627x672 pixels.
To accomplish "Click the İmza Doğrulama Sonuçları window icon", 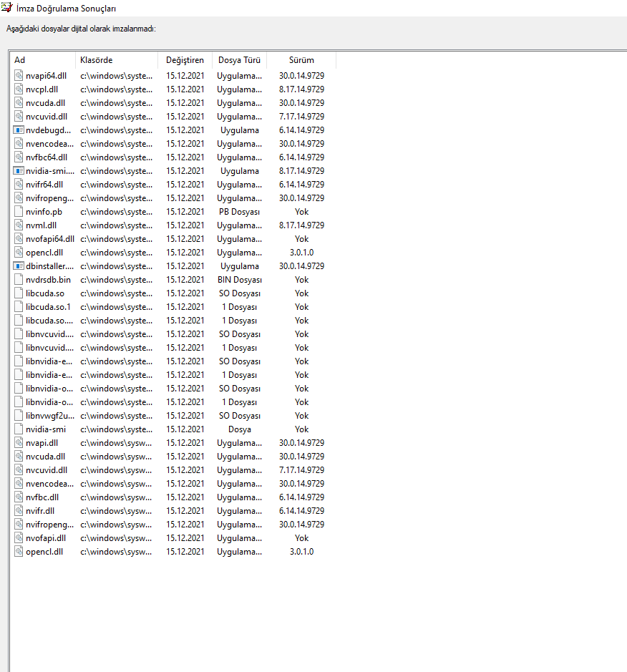I will pyautogui.click(x=7, y=8).
